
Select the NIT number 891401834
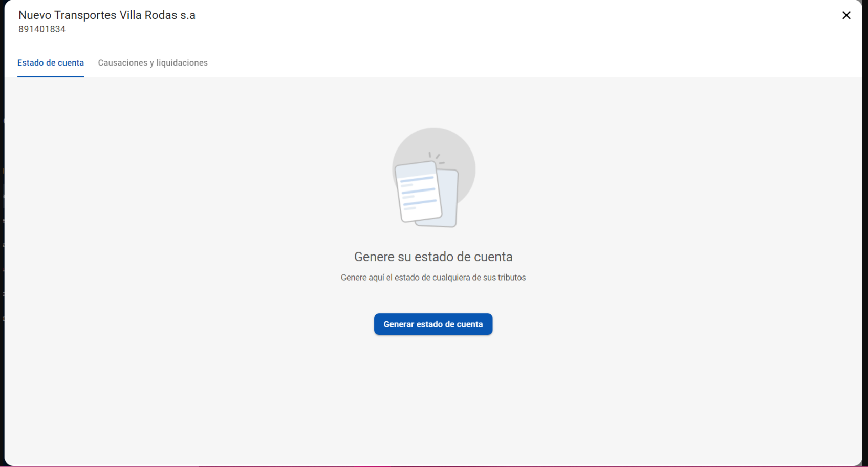click(42, 29)
